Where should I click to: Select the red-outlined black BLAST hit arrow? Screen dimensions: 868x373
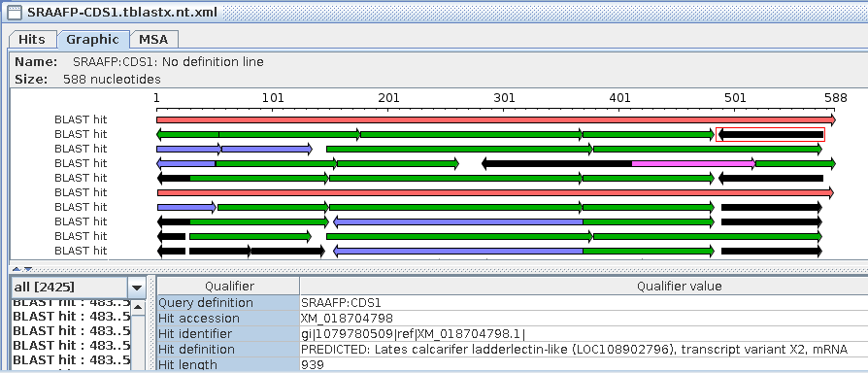pyautogui.click(x=771, y=134)
